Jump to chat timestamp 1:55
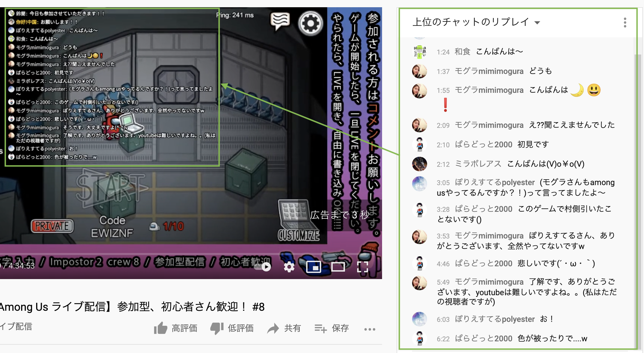Image resolution: width=644 pixels, height=353 pixels. tap(443, 90)
